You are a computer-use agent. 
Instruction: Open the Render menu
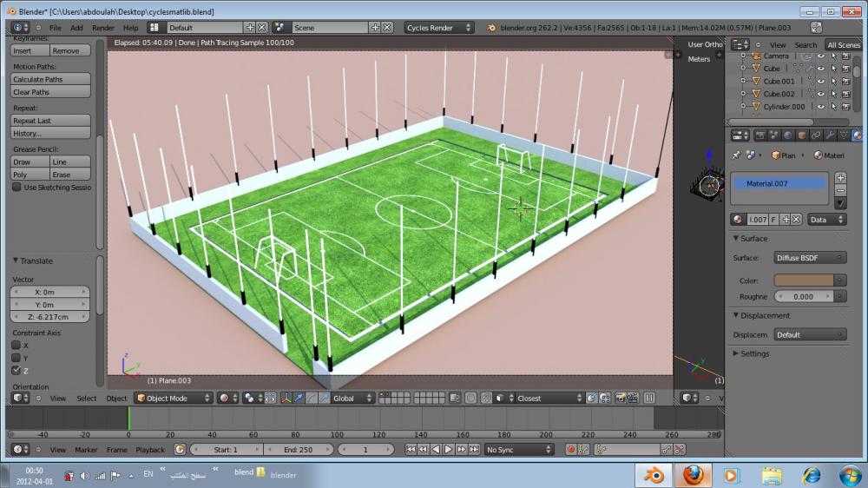click(x=103, y=27)
